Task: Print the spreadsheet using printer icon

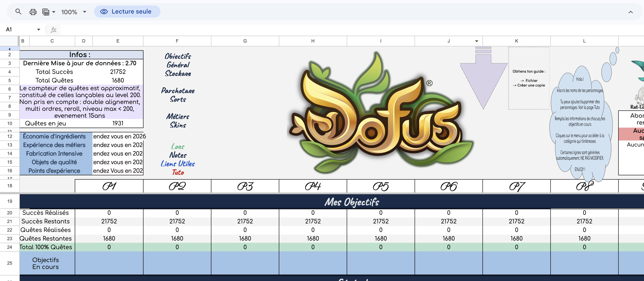Action: [x=33, y=12]
